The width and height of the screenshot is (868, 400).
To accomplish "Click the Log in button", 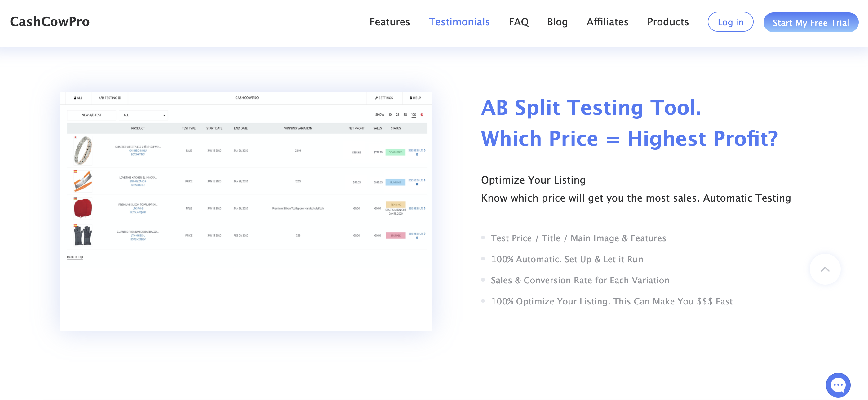I will pos(730,22).
